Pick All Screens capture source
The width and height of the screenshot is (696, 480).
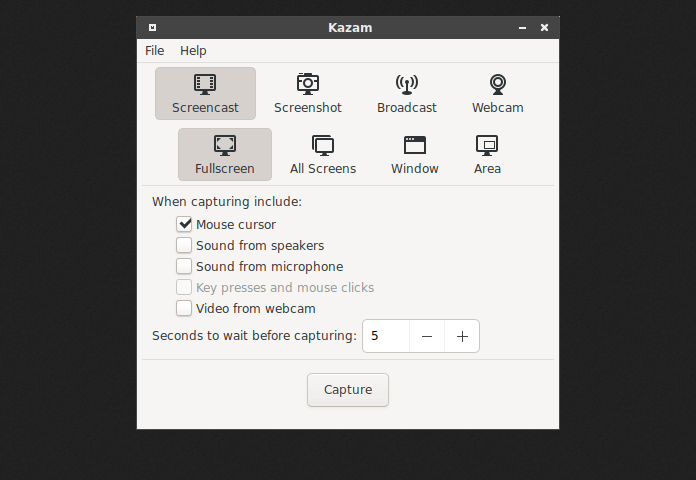[x=323, y=155]
